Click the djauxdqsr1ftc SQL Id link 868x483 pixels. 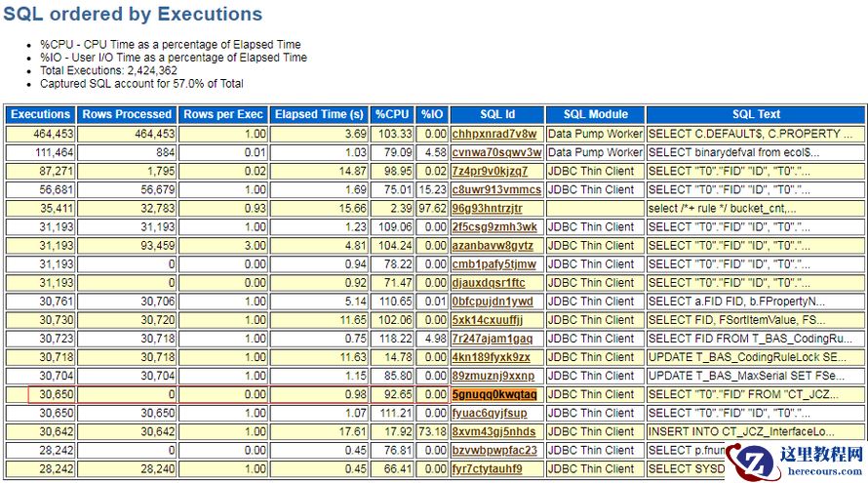pos(489,283)
